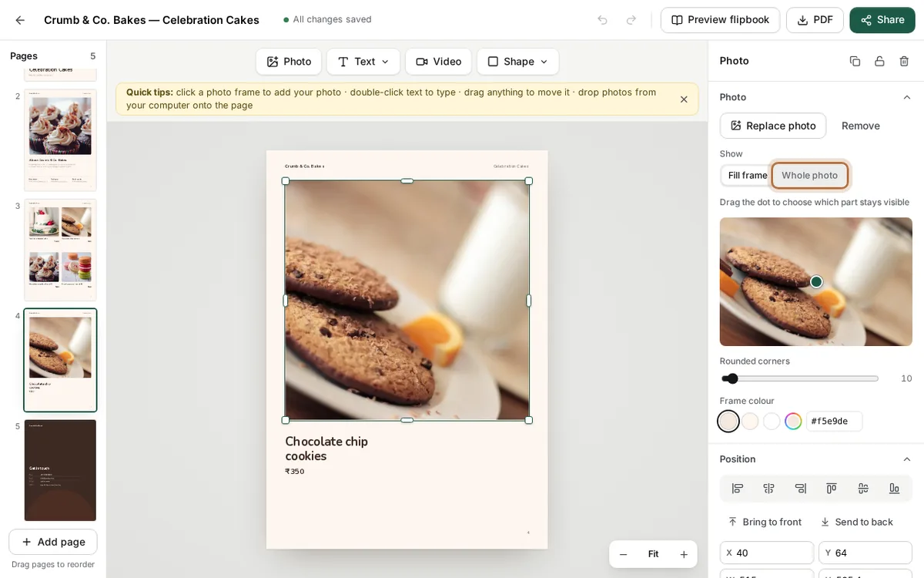Undo the last change
The height and width of the screenshot is (578, 924).
[602, 20]
